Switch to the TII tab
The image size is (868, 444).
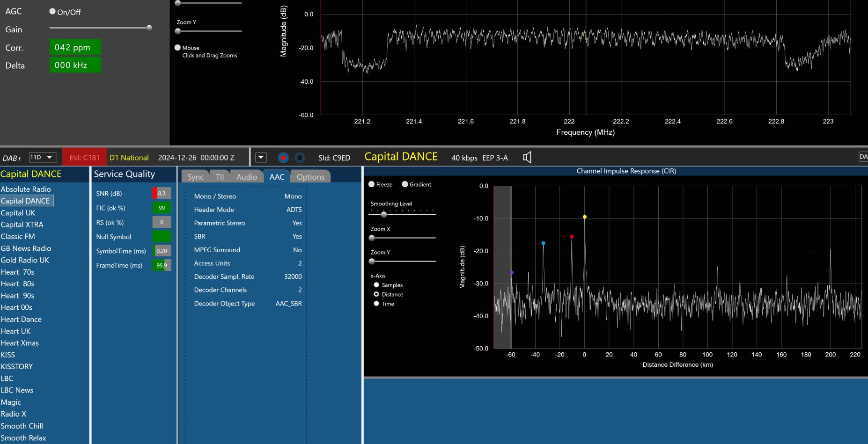[x=220, y=177]
